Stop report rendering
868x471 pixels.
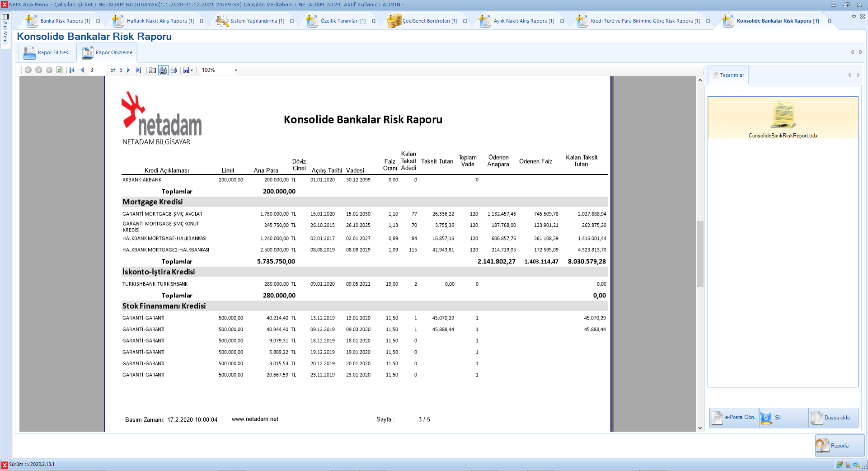49,70
